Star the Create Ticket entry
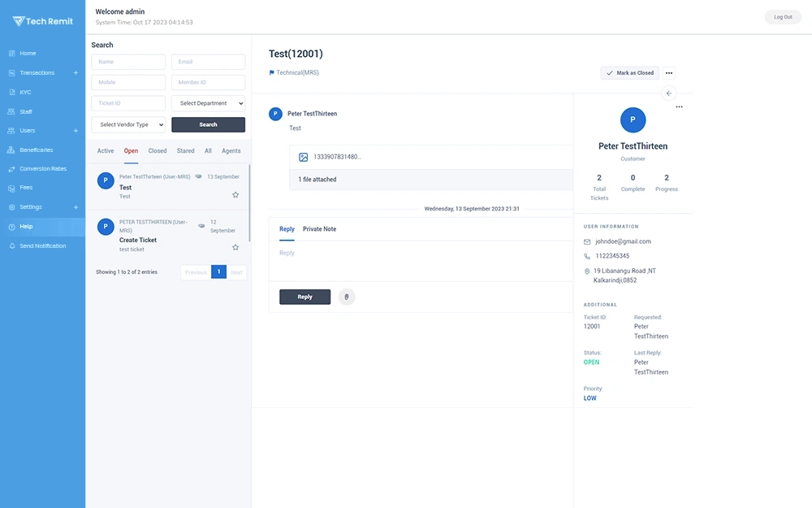The width and height of the screenshot is (812, 508). (x=235, y=247)
